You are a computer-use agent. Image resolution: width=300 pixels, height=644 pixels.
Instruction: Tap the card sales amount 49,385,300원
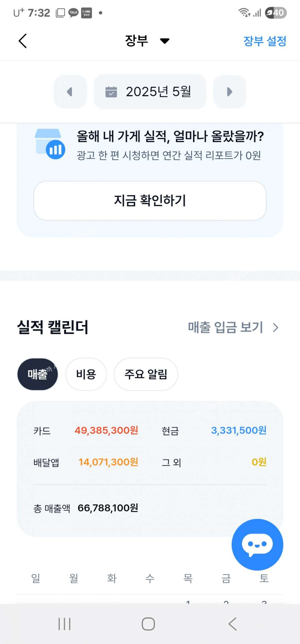(x=106, y=430)
